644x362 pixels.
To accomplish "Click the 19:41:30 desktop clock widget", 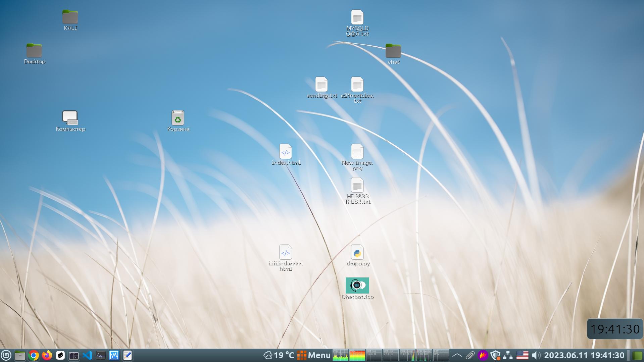I will click(615, 329).
